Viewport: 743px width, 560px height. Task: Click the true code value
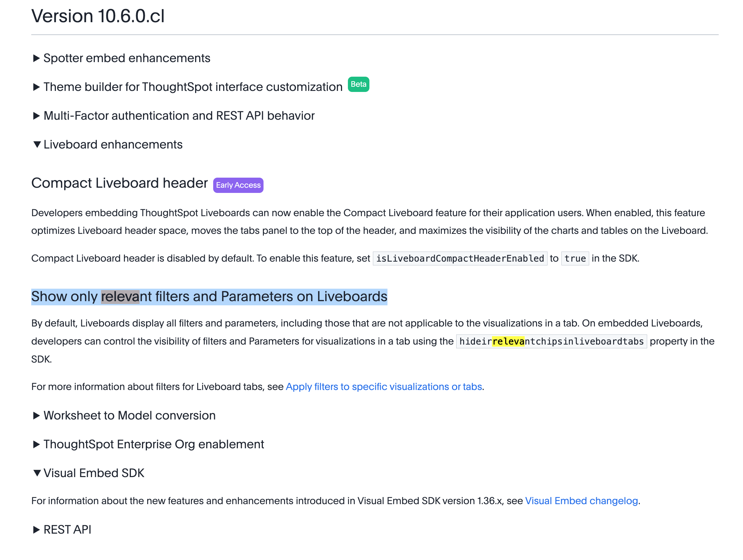pos(575,258)
